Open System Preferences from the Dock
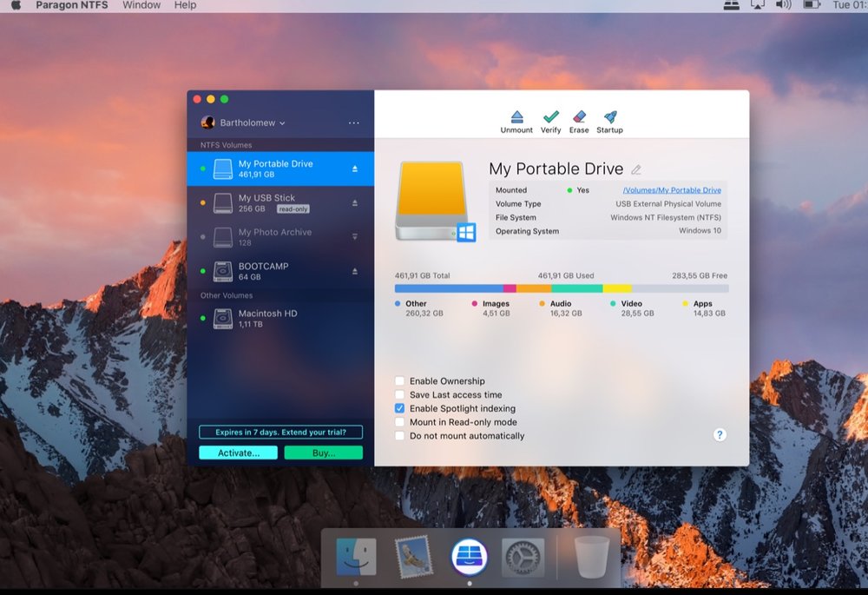The height and width of the screenshot is (595, 868). pyautogui.click(x=523, y=558)
